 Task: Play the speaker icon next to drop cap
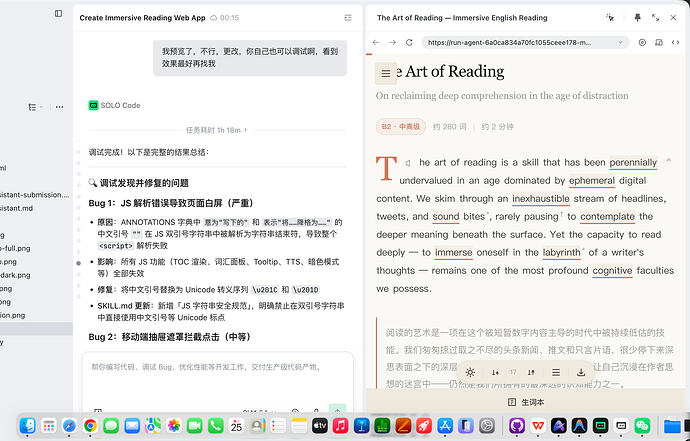[408, 163]
